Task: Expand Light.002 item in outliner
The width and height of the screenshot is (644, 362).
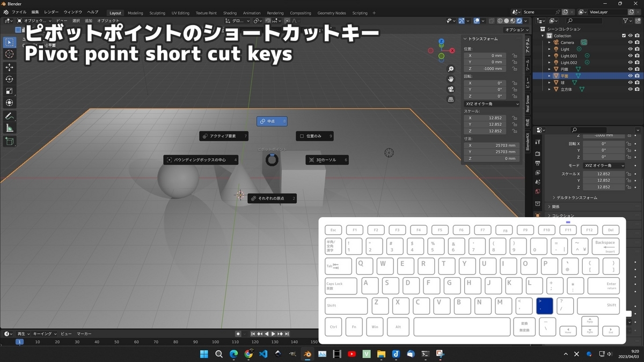Action: coord(550,63)
